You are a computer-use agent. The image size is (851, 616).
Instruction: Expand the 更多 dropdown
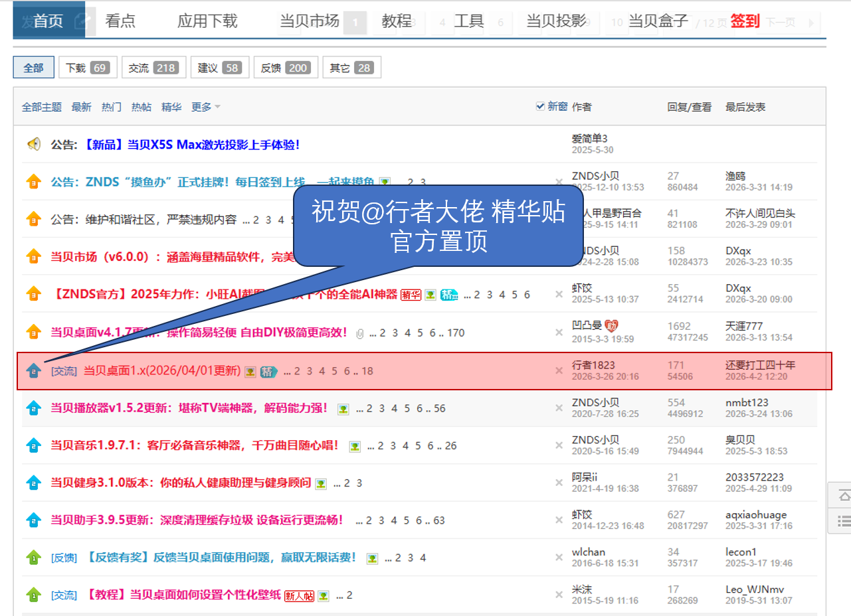206,107
